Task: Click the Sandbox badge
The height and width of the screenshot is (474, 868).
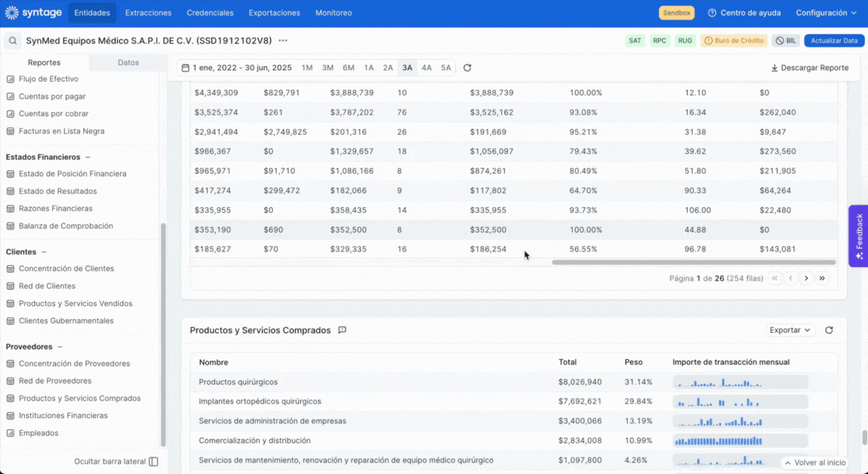Action: 676,13
